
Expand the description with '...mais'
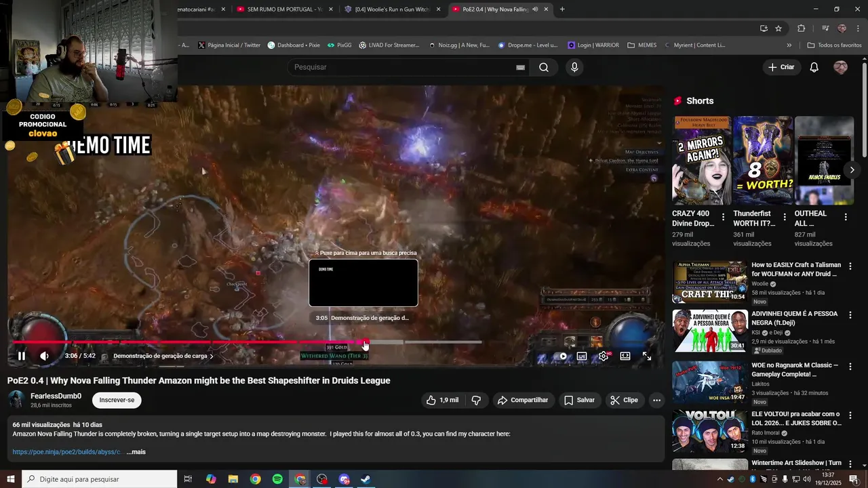136,451
